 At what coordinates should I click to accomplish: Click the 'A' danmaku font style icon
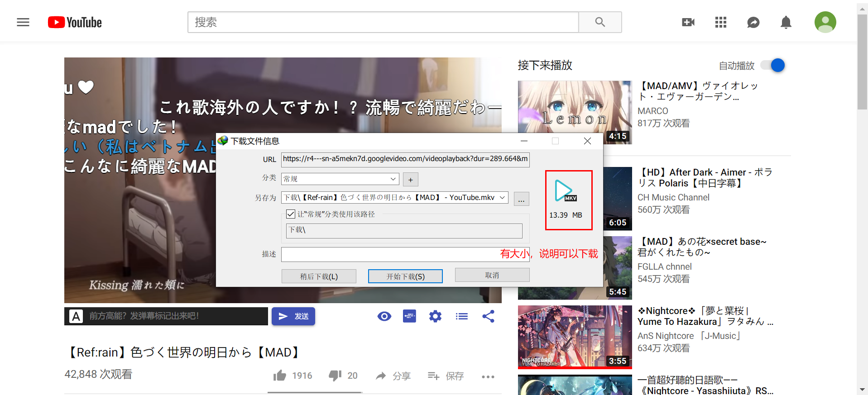76,316
